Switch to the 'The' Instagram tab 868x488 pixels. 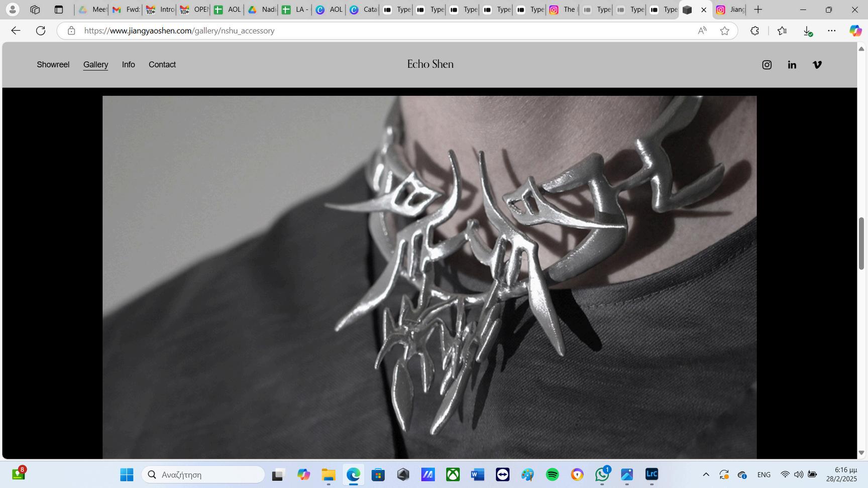[562, 10]
